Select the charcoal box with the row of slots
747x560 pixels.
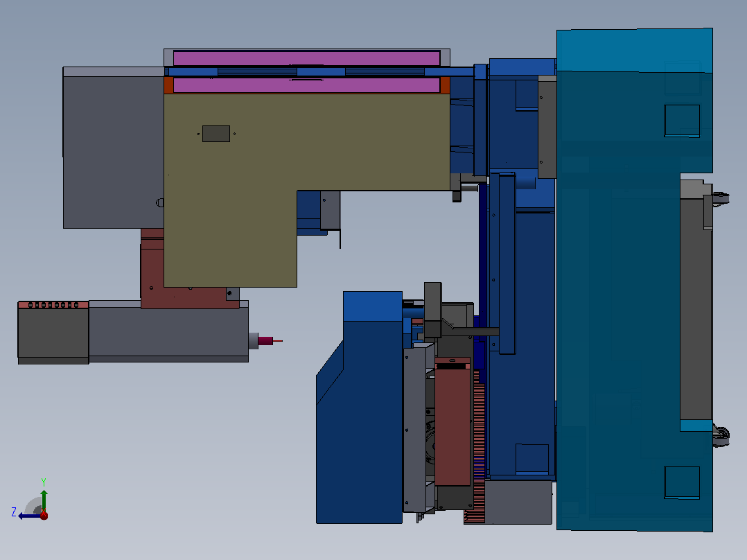pos(53,333)
